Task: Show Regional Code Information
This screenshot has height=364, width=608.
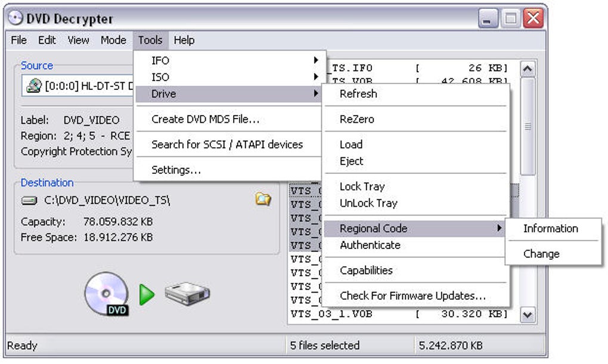Action: point(553,229)
